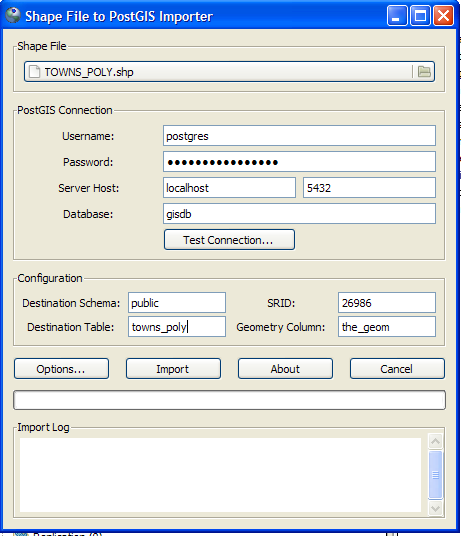The image size is (461, 536).
Task: Open the About dialog
Action: [285, 369]
